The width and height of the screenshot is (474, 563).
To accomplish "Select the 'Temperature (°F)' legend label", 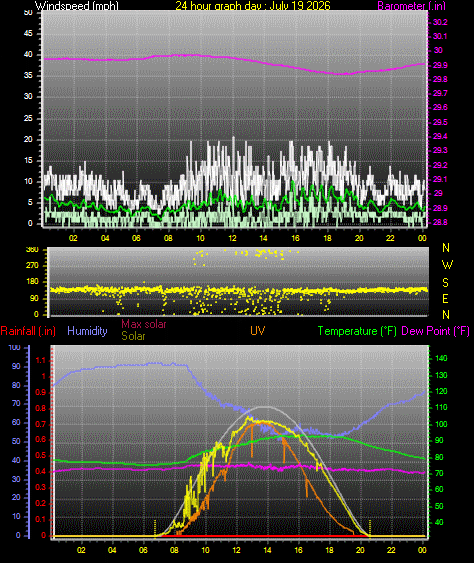I will coord(357,331).
